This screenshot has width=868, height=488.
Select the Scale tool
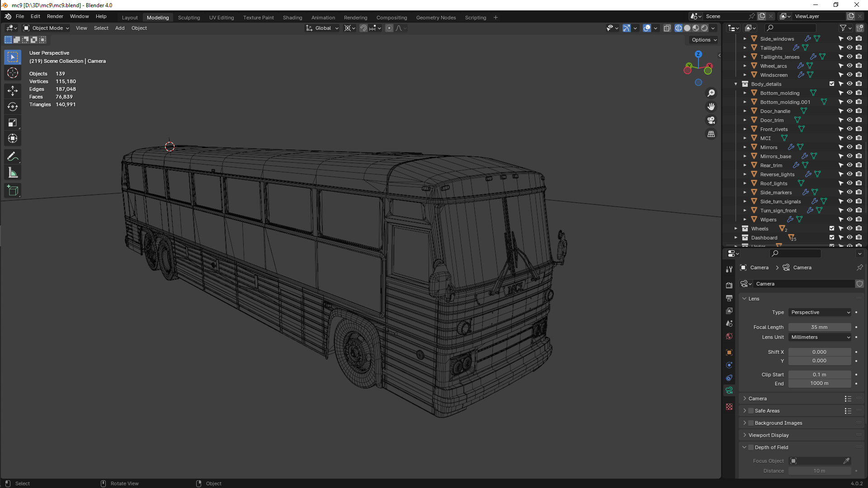(13, 122)
